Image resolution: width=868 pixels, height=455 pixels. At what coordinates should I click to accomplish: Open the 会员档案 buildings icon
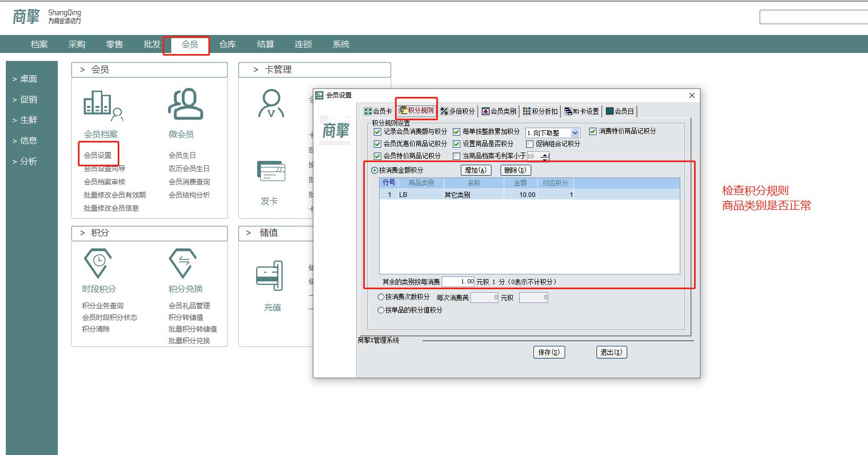pyautogui.click(x=103, y=105)
